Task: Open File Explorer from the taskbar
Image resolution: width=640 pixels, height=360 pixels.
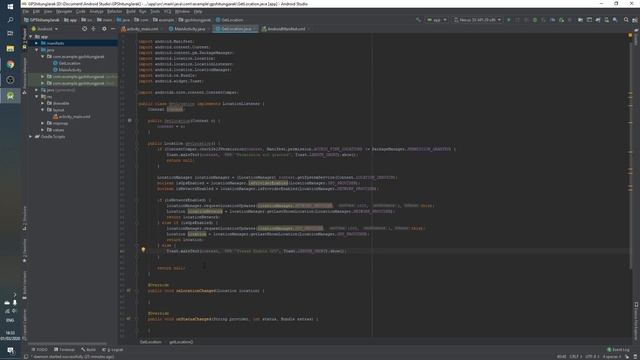Action: [10, 49]
